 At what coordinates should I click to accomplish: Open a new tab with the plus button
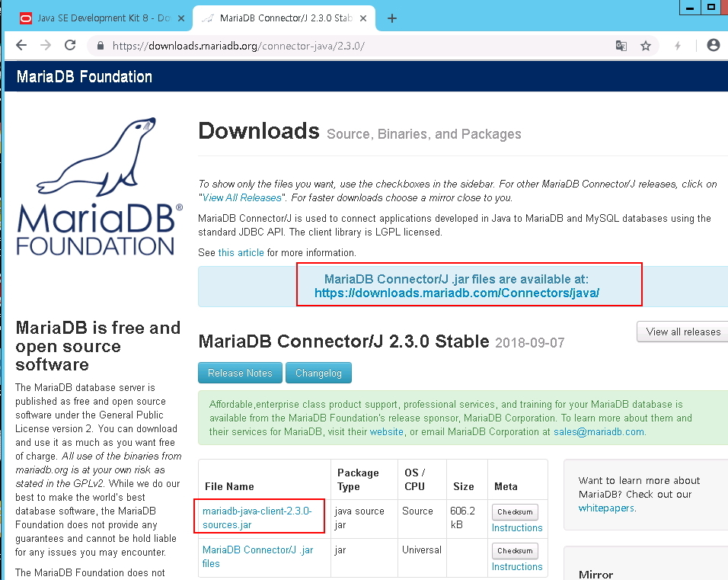[392, 18]
